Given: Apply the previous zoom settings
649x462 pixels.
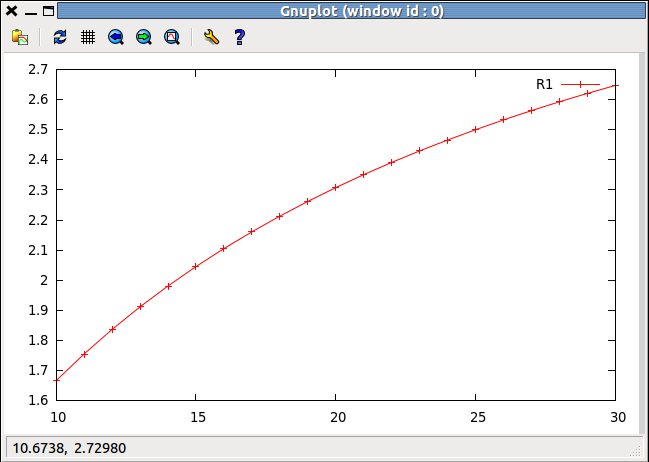Looking at the screenshot, I should (x=116, y=37).
